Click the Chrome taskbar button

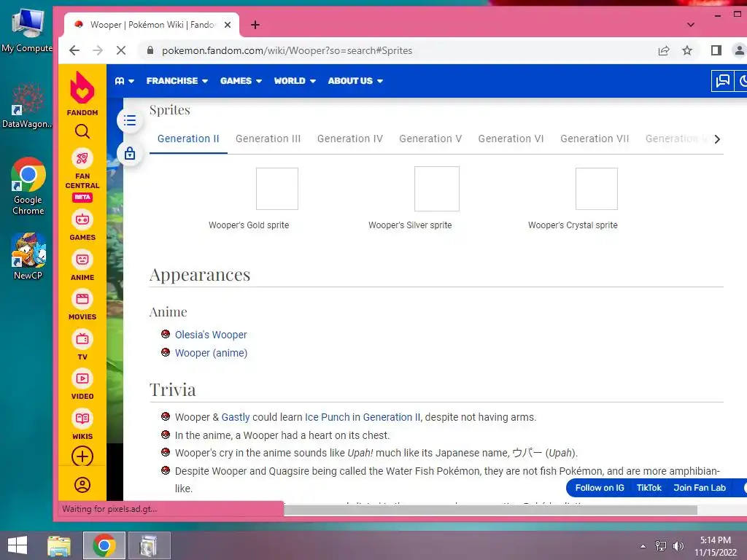point(104,545)
